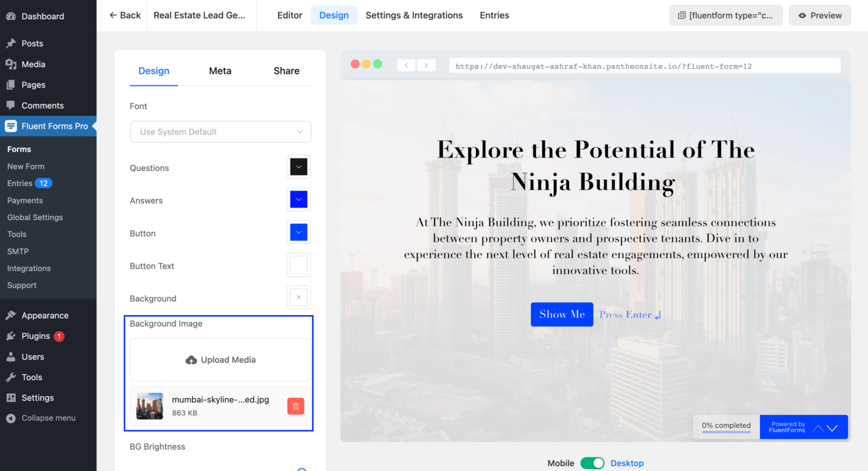This screenshot has height=471, width=868.
Task: Click the next-question down chevron on FluentForms badge
Action: tap(831, 428)
